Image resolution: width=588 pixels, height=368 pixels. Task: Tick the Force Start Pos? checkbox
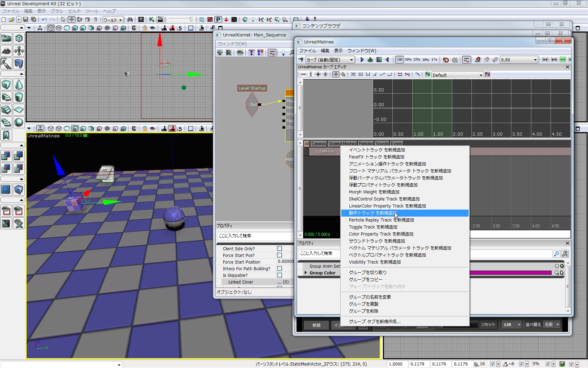click(x=279, y=255)
